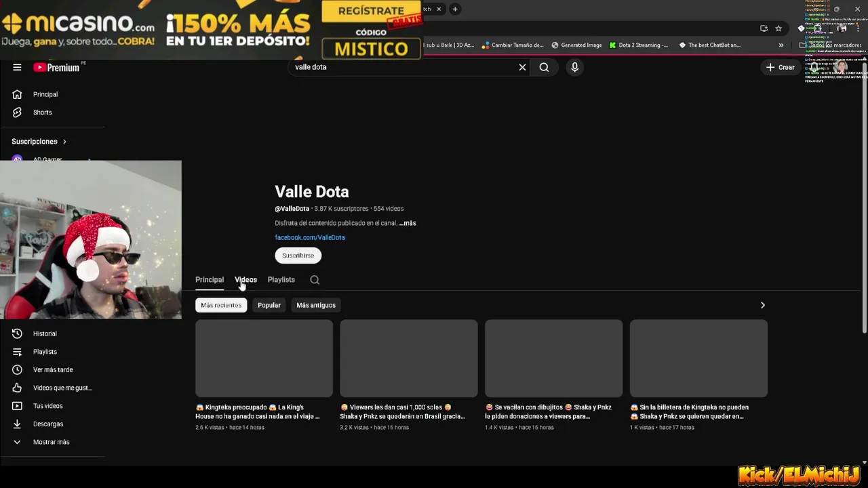Expand Mostrar más in the sidebar

tap(52, 442)
